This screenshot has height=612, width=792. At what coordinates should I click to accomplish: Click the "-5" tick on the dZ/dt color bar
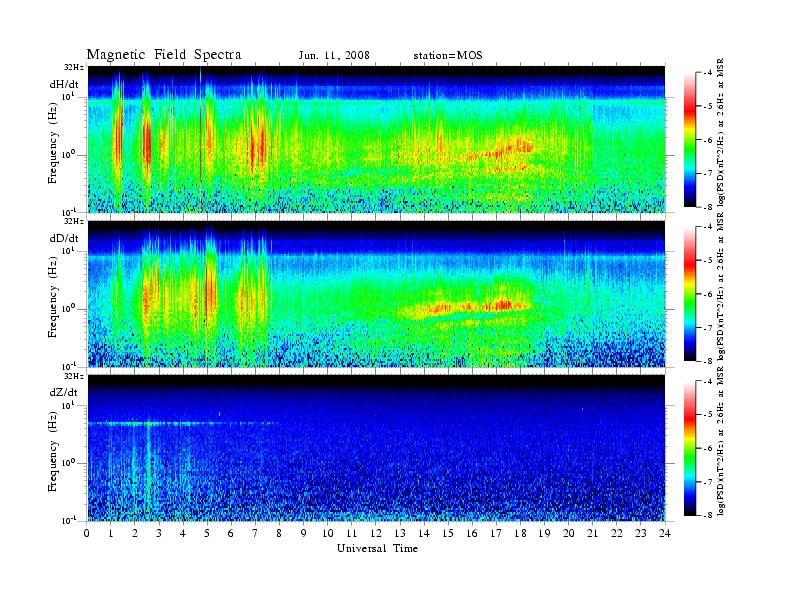(708, 415)
